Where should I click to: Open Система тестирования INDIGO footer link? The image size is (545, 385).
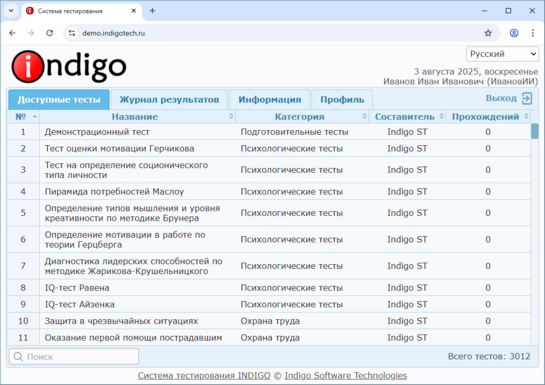point(204,376)
